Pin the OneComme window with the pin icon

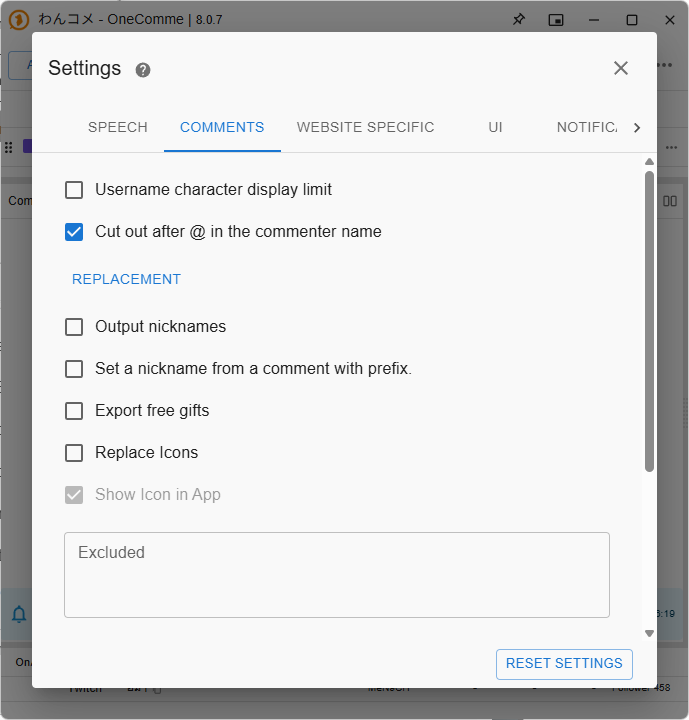[518, 20]
